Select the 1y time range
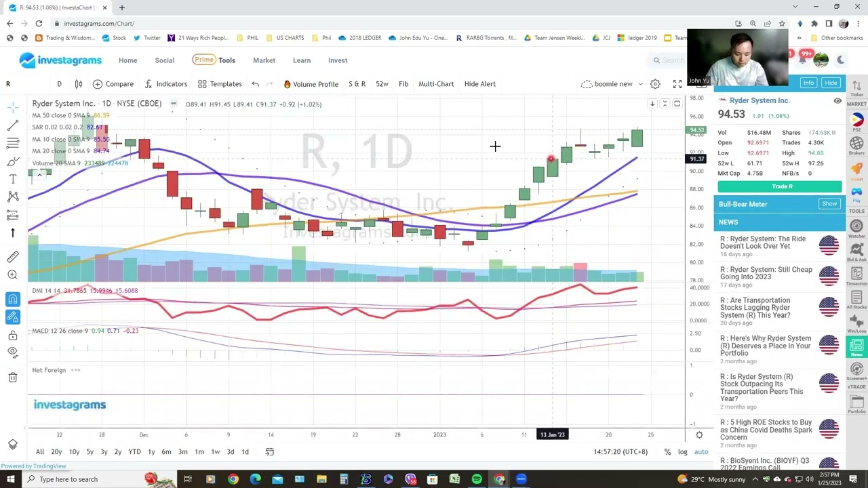Image resolution: width=868 pixels, height=488 pixels. 151,452
